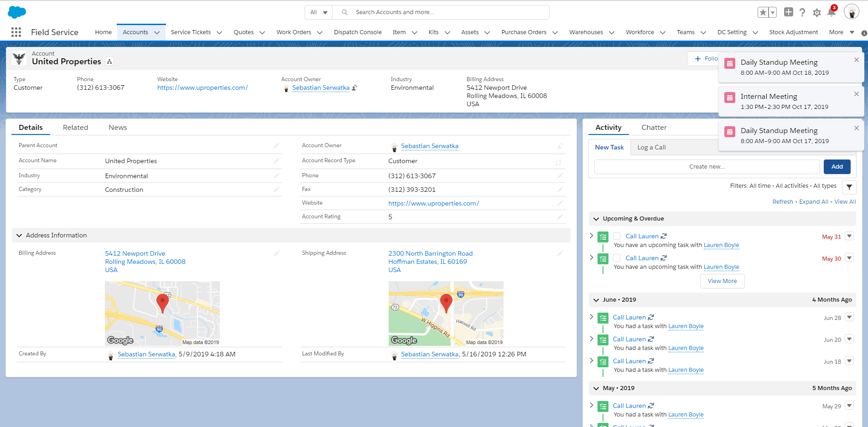Viewport: 868px width, 427px height.
Task: Edit Fax field pencil icon
Action: [x=560, y=190]
